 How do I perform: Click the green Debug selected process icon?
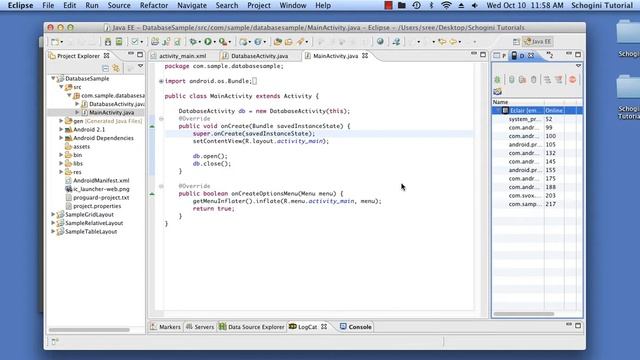pyautogui.click(x=497, y=80)
